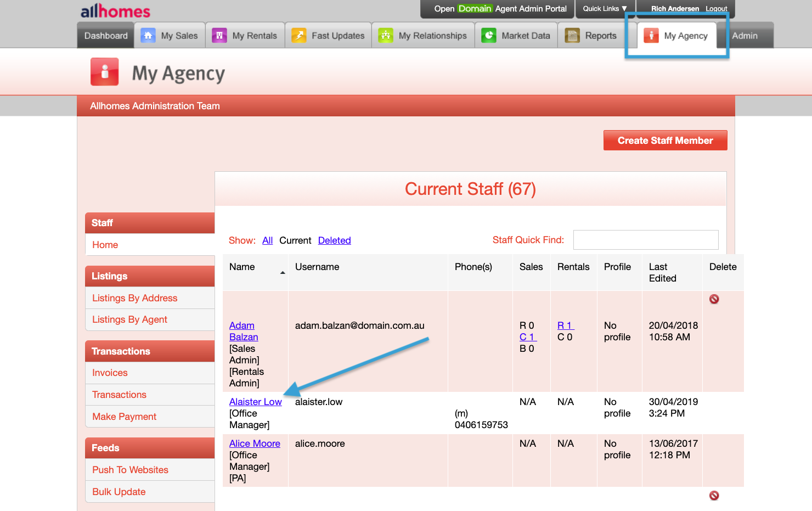Click the Staff Quick Find field

pos(645,239)
